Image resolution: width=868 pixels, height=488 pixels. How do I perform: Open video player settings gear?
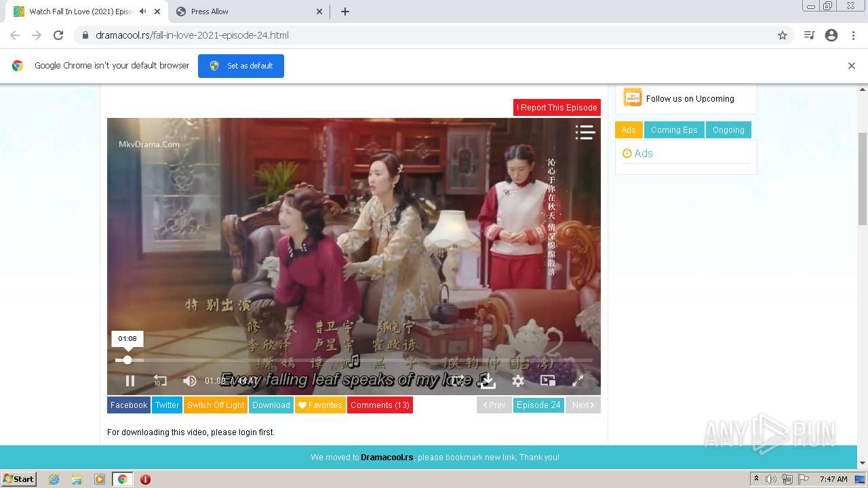[518, 381]
